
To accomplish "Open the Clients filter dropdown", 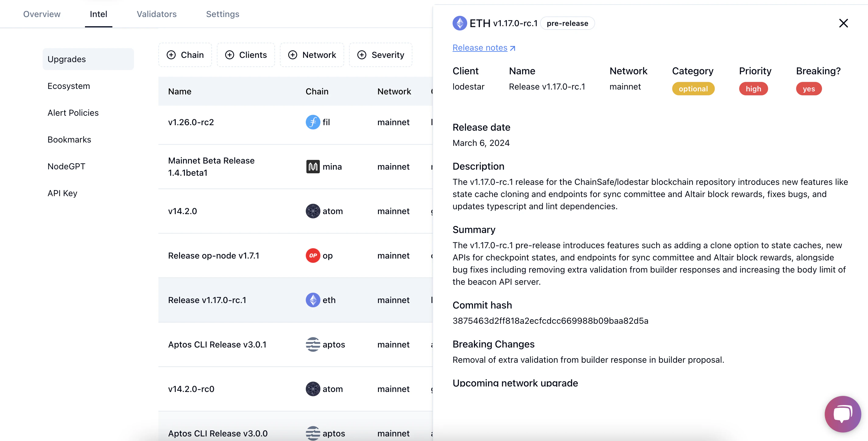I will pos(246,55).
